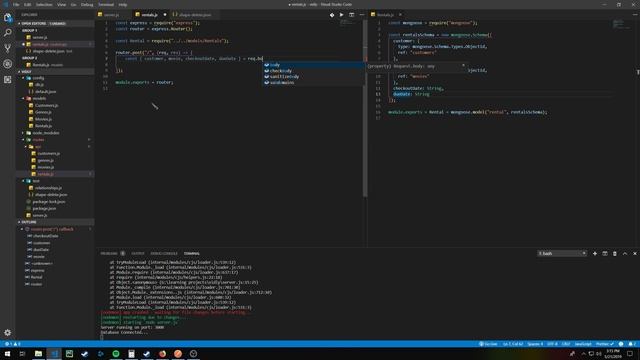Close the Rentals.js tab in right editor group
This screenshot has height=360, width=640.
tap(400, 15)
